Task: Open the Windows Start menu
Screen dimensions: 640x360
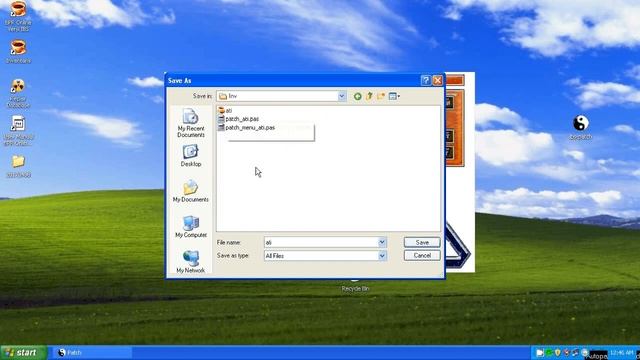Action: pyautogui.click(x=23, y=353)
